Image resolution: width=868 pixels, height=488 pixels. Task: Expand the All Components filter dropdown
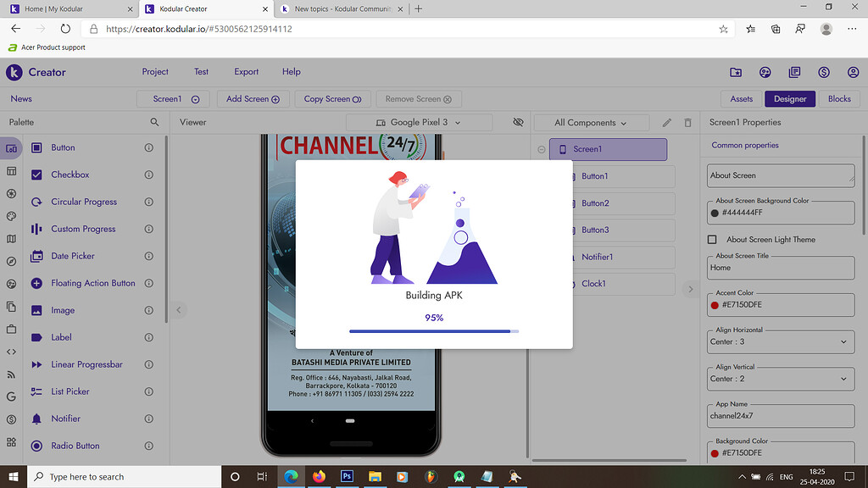pos(591,123)
